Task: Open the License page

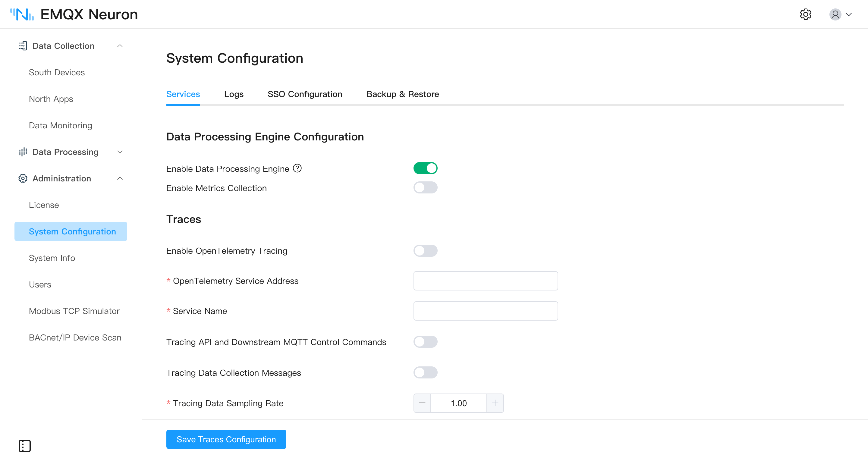Action: (x=44, y=205)
